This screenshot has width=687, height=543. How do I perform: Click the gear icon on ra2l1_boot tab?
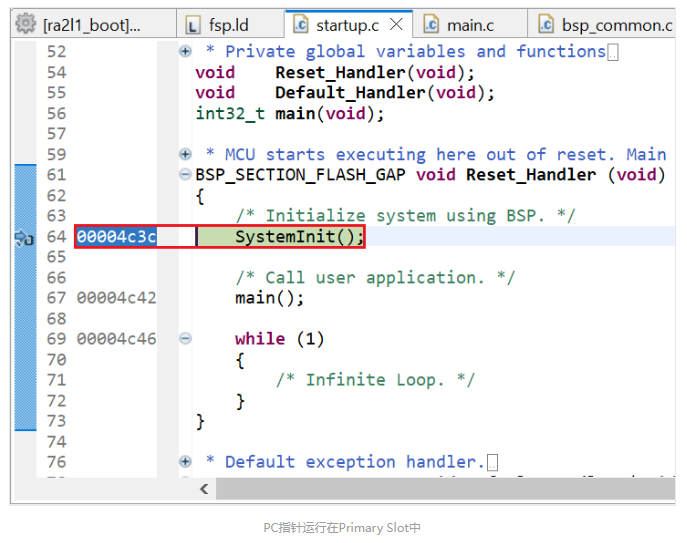click(25, 24)
